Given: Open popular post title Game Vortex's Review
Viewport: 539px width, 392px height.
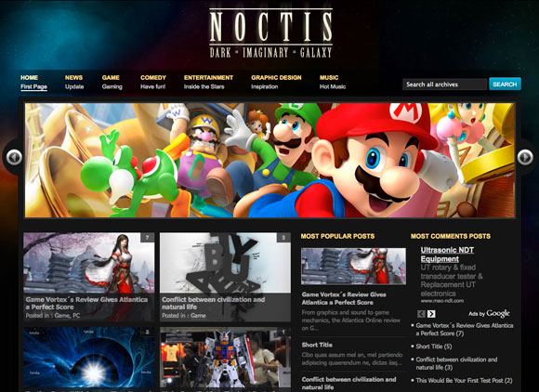Looking at the screenshot, I should pyautogui.click(x=344, y=298).
